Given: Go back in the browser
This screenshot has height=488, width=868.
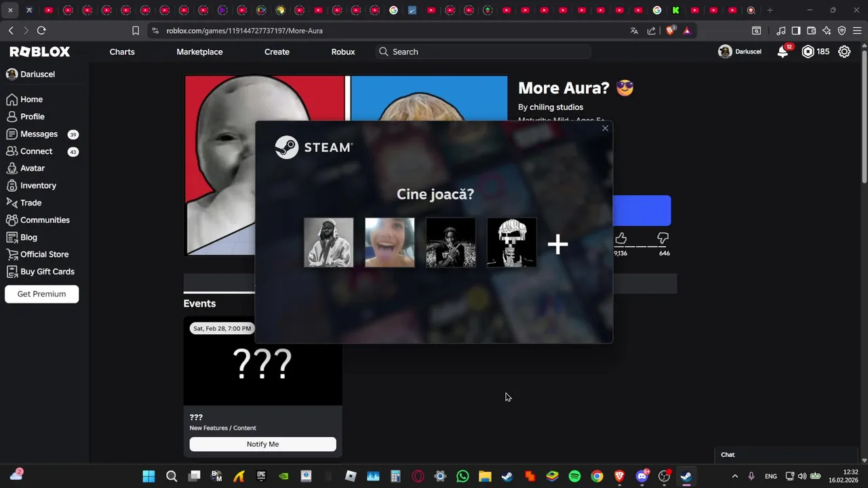Looking at the screenshot, I should pos(11,30).
